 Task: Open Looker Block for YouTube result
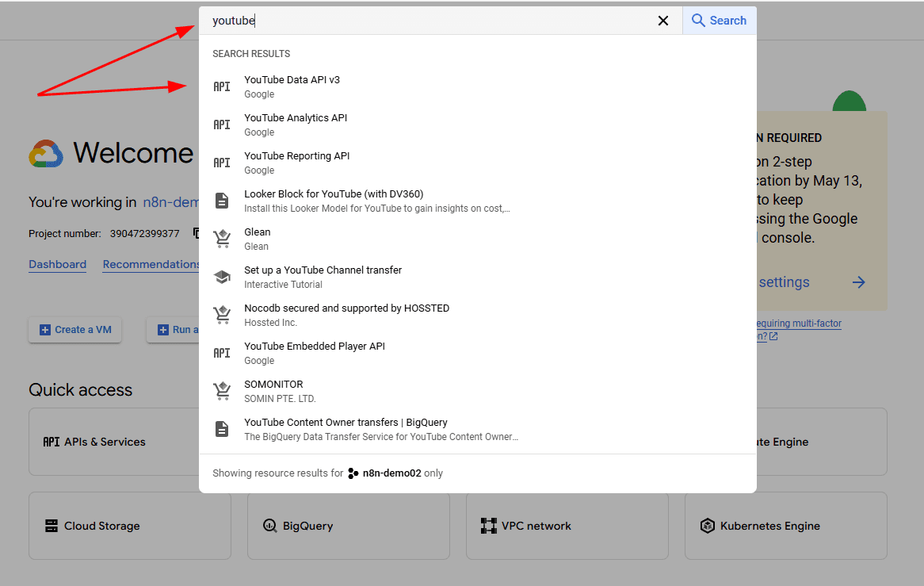point(478,201)
